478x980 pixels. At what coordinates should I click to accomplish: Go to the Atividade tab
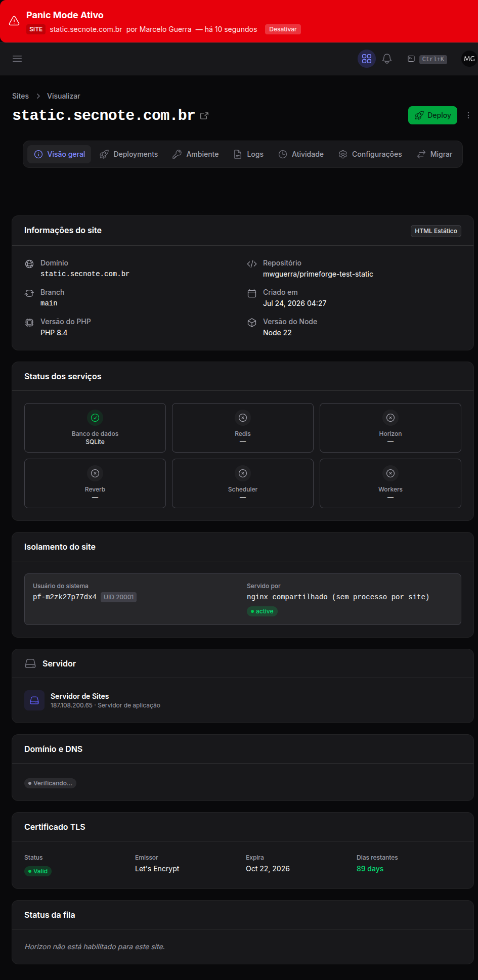(301, 154)
